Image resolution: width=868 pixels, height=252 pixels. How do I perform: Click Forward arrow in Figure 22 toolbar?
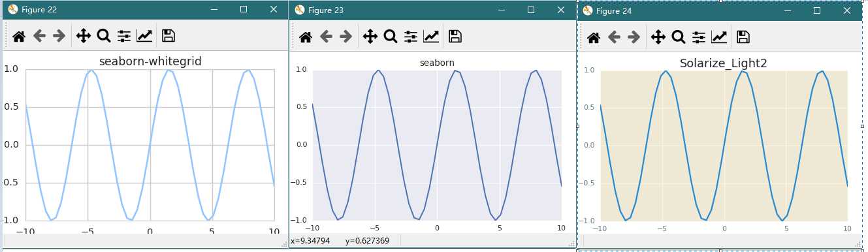[x=59, y=36]
